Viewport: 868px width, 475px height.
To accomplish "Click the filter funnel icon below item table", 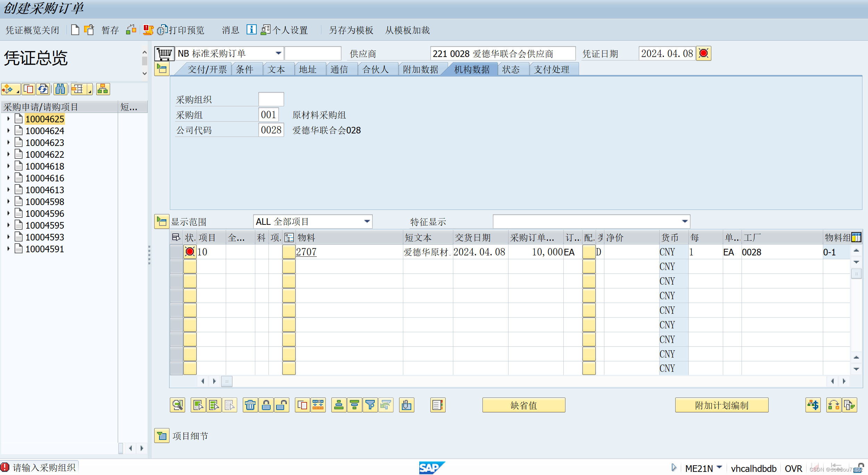I will click(x=370, y=405).
